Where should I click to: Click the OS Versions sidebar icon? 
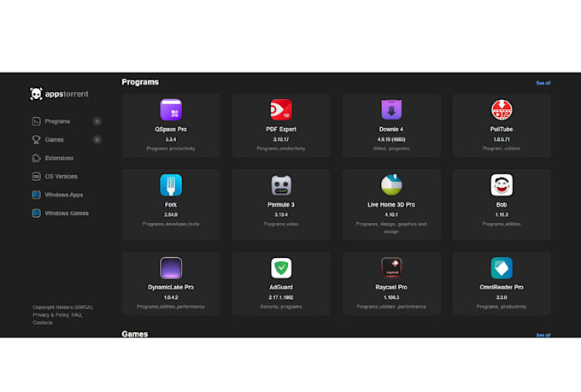click(36, 177)
